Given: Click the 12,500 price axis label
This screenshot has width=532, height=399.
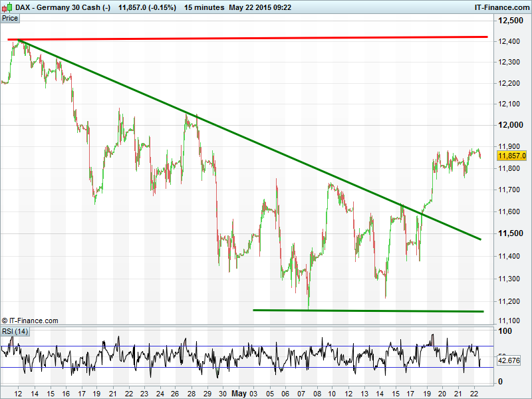Looking at the screenshot, I should click(x=511, y=21).
